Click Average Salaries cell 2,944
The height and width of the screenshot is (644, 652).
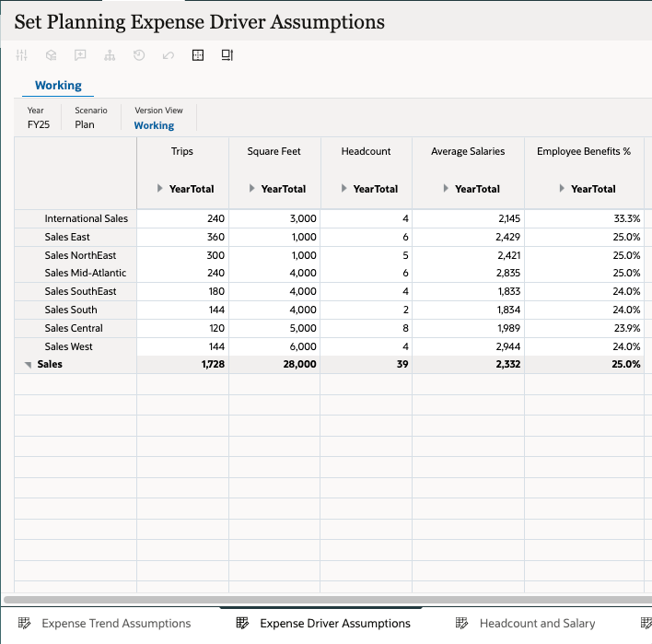(x=468, y=346)
